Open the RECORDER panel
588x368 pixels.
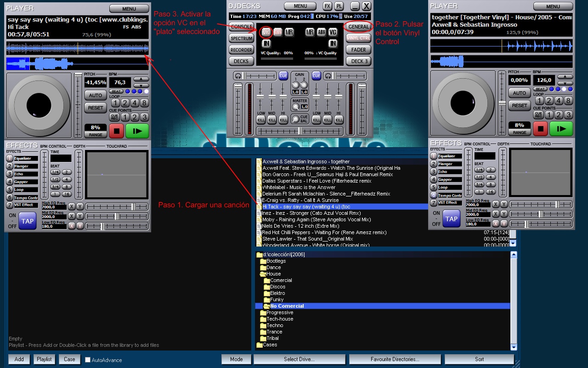click(x=242, y=50)
